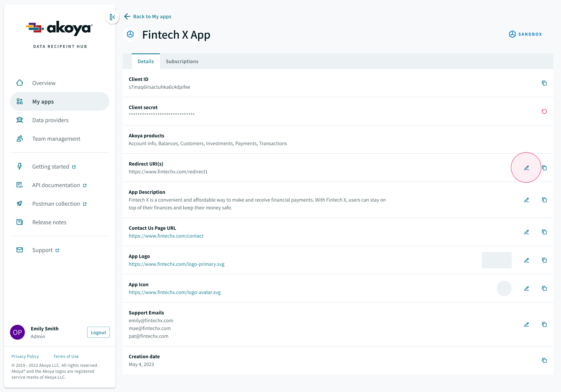Click the emily@fintechx.com email
The width and height of the screenshot is (561, 392).
click(151, 320)
